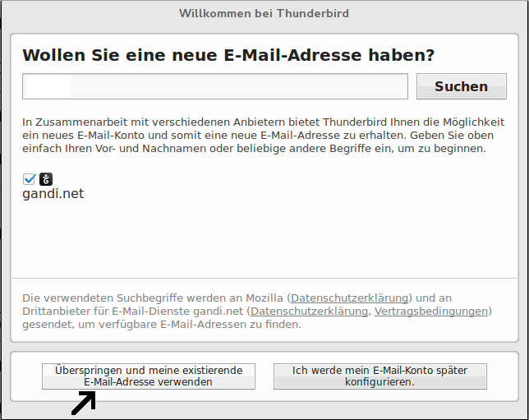
Task: Open gandi.net's Datenschutzerklärung link
Action: pos(309,311)
